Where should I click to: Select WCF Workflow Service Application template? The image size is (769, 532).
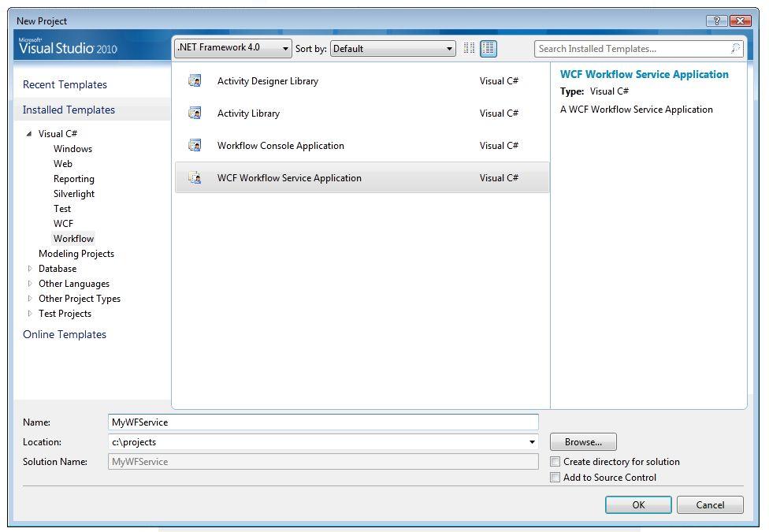362,177
